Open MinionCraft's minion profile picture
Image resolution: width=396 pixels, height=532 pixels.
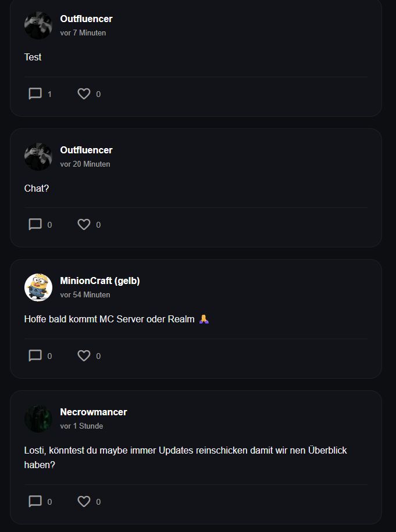click(x=38, y=287)
